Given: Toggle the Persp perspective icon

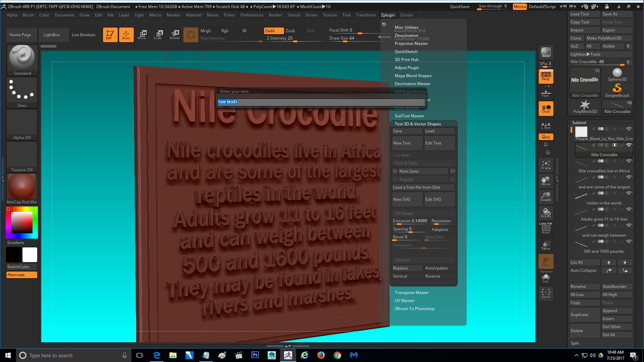Looking at the screenshot, I should [546, 76].
